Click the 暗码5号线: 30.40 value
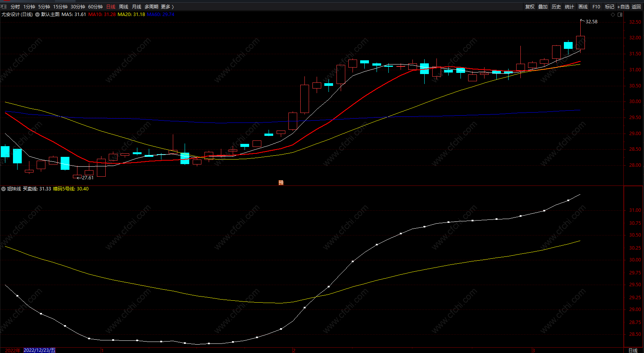Image resolution: width=644 pixels, height=353 pixels. tap(71, 189)
